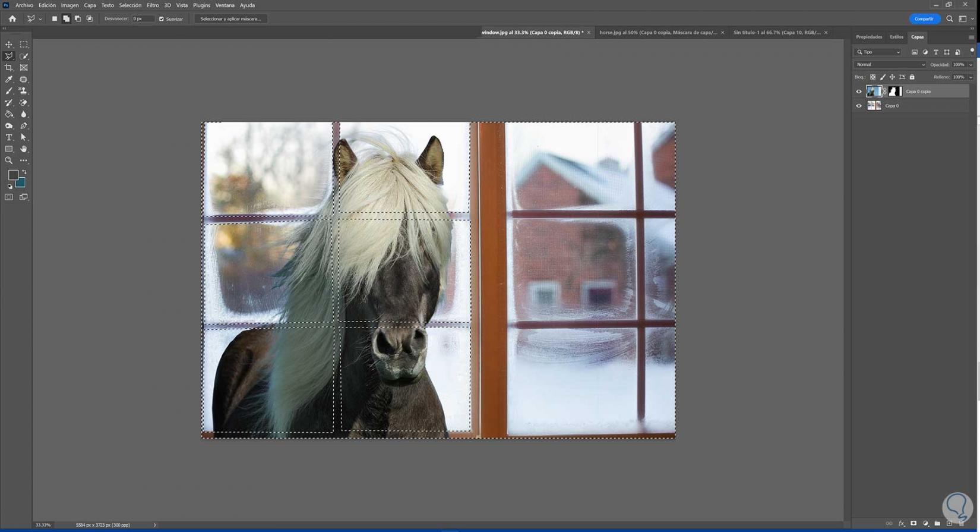Click the foreground color swatch
The image size is (980, 532).
pos(12,175)
